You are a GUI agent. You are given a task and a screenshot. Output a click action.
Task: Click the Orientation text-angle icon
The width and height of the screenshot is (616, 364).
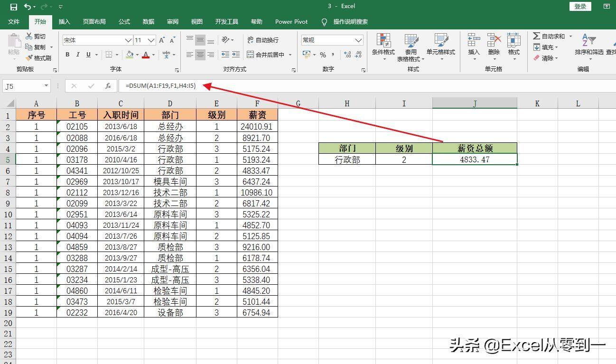[x=226, y=40]
